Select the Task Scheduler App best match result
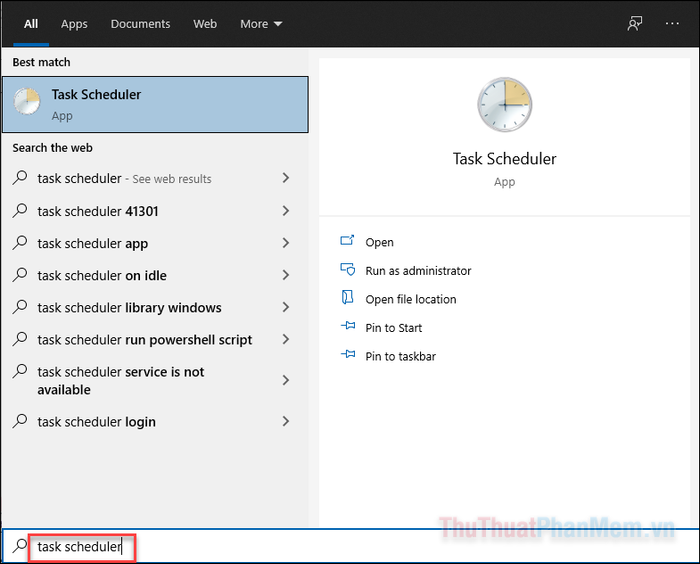The height and width of the screenshot is (564, 700). pos(155,104)
